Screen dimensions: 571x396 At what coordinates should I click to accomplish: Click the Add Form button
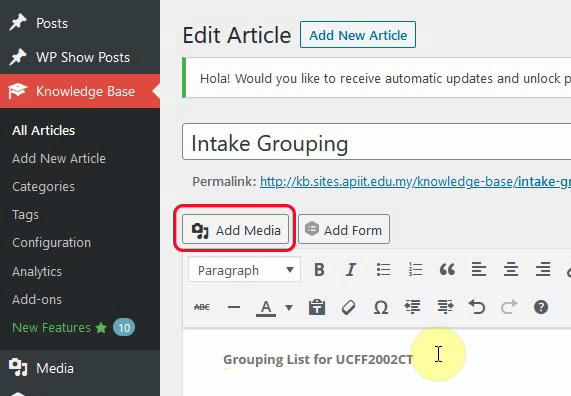[x=344, y=229]
